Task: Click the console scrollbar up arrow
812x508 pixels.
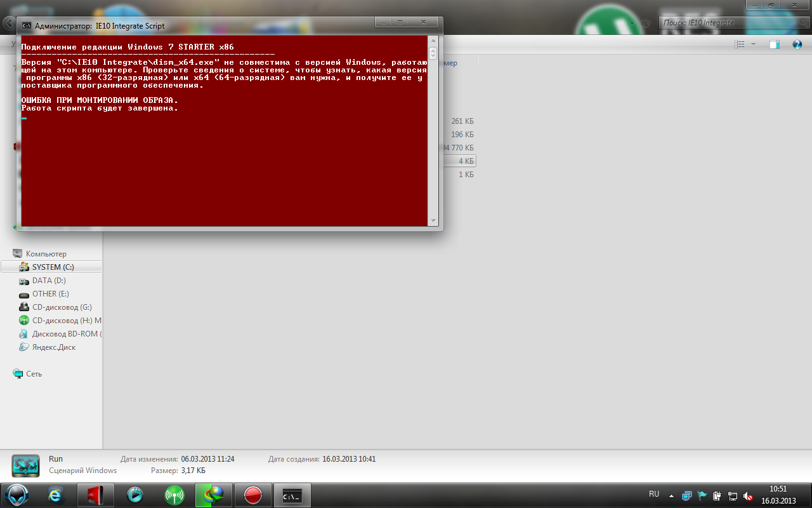Action: (433, 40)
